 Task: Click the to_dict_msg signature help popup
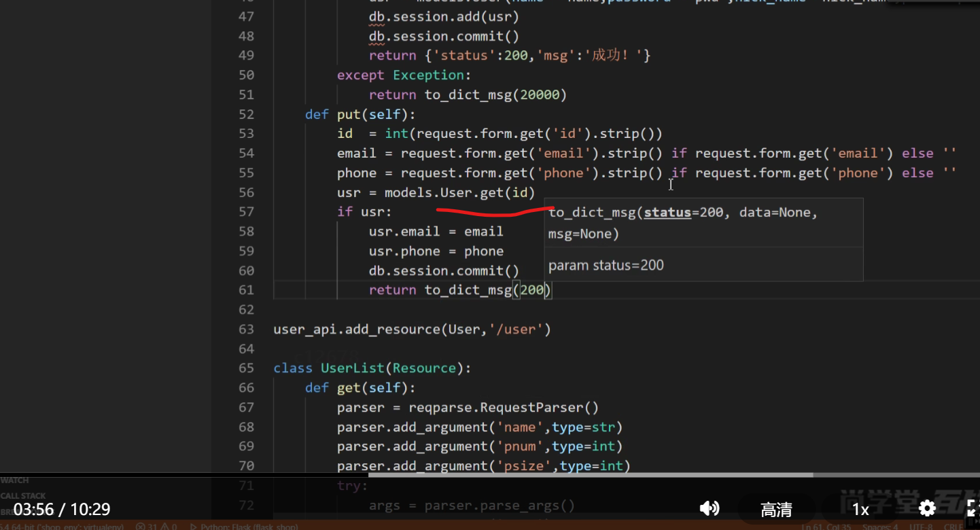click(703, 239)
